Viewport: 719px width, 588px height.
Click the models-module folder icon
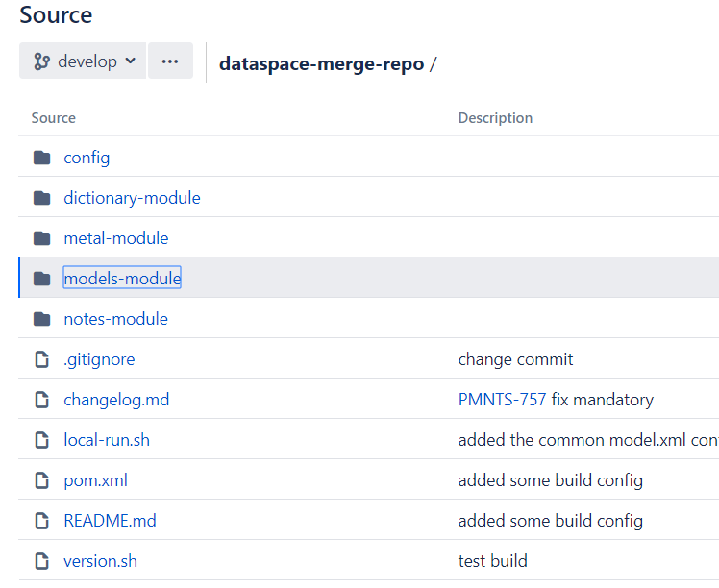[41, 279]
